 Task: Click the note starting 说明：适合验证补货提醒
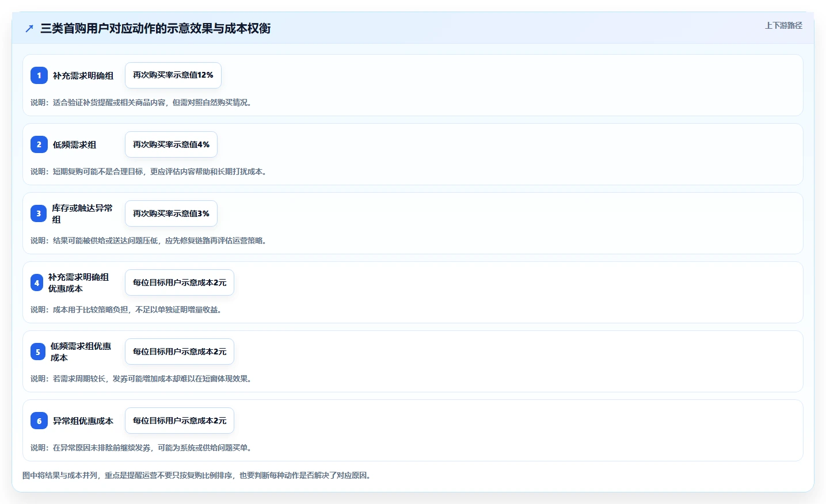point(141,102)
